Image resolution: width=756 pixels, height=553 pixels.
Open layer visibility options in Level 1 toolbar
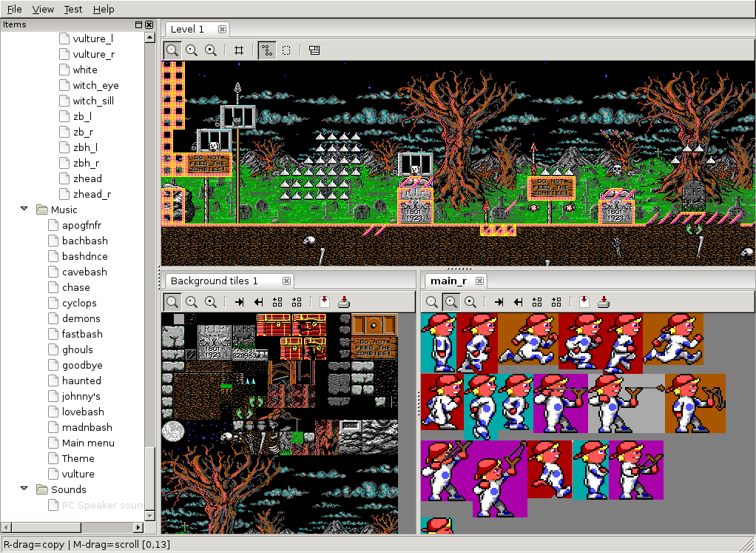314,50
